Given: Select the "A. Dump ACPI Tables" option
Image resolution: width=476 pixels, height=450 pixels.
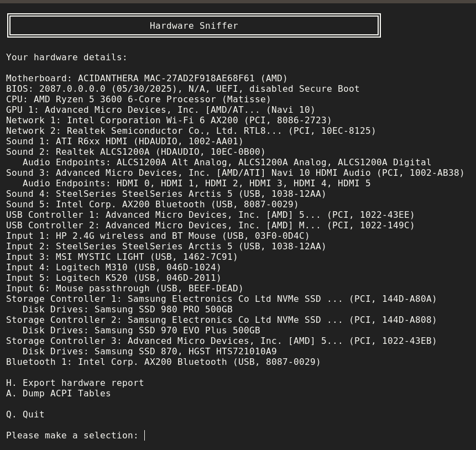Looking at the screenshot, I should pos(58,393).
